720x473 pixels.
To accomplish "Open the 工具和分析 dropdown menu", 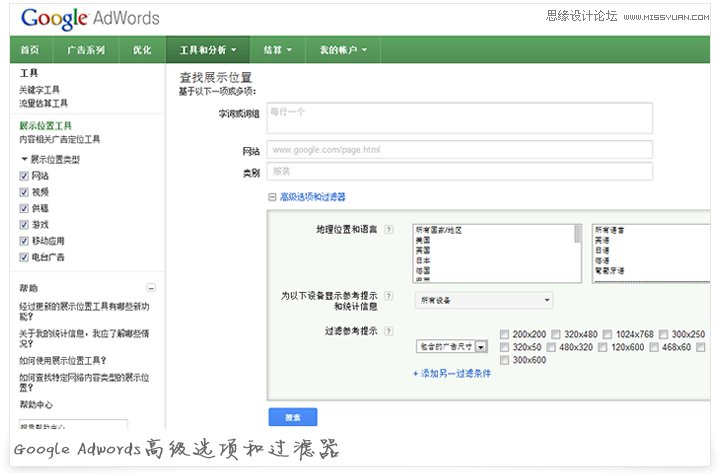I will [208, 50].
